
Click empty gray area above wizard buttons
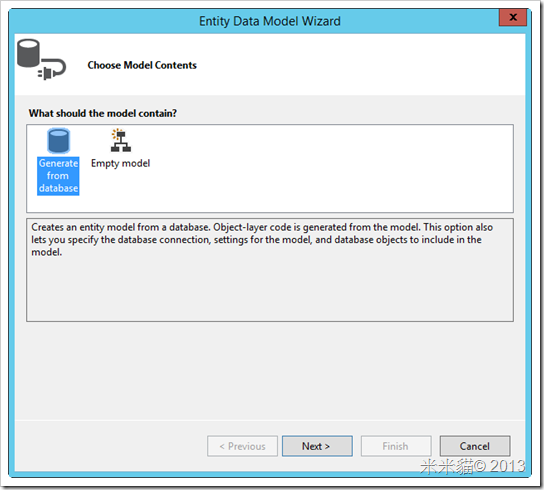[270, 371]
